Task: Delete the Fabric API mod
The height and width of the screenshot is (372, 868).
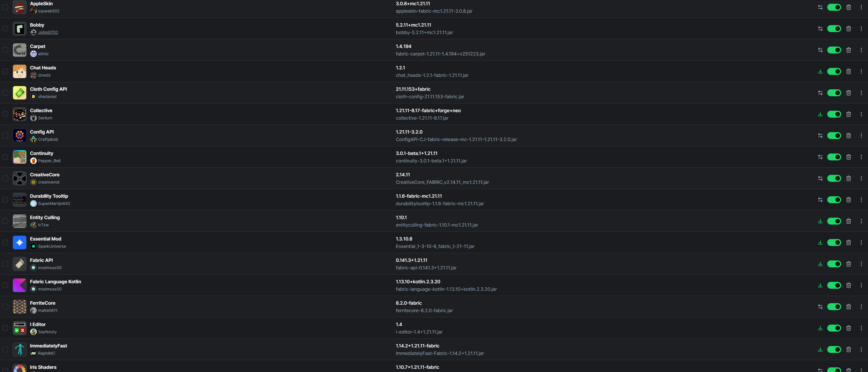Action: click(x=848, y=264)
